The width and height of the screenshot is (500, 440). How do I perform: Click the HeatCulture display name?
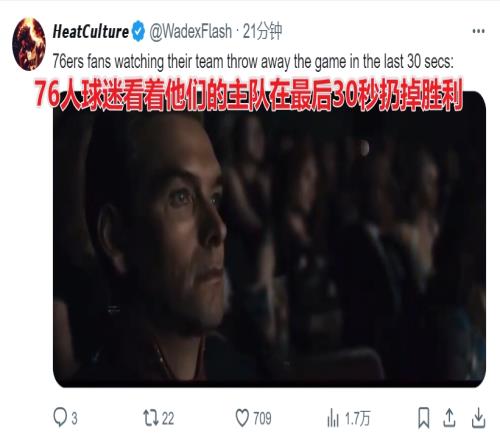(x=91, y=32)
